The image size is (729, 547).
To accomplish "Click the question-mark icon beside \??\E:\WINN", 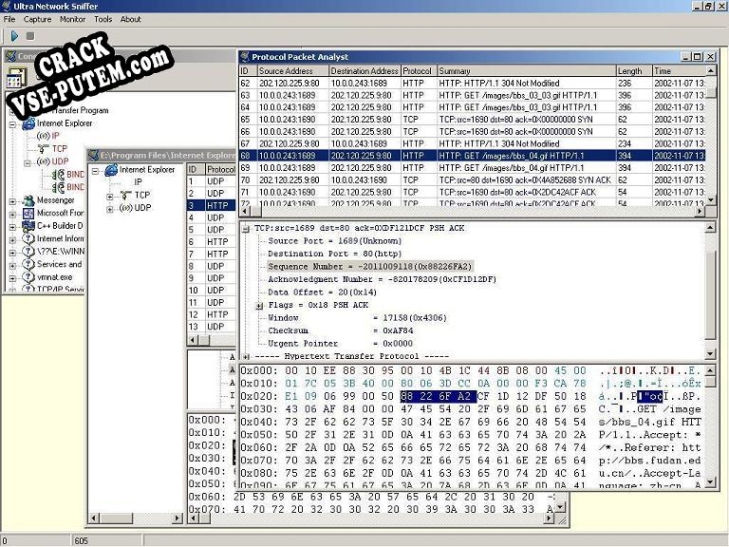I will pyautogui.click(x=29, y=251).
